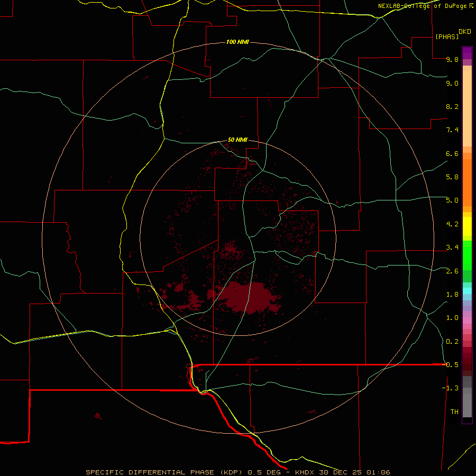Select the 5.8 legend value

452,177
